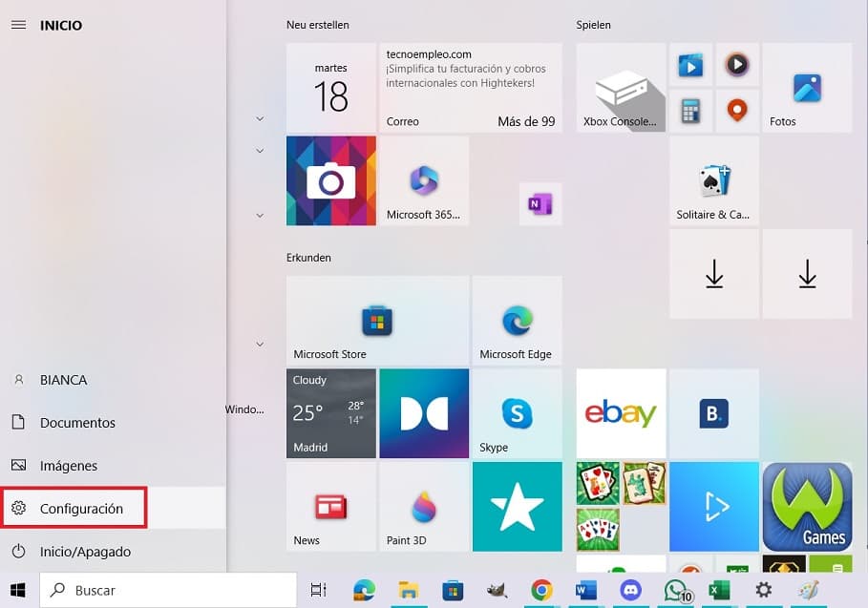This screenshot has height=608, width=868.
Task: Open Google Chrome from the taskbar
Action: tap(541, 590)
